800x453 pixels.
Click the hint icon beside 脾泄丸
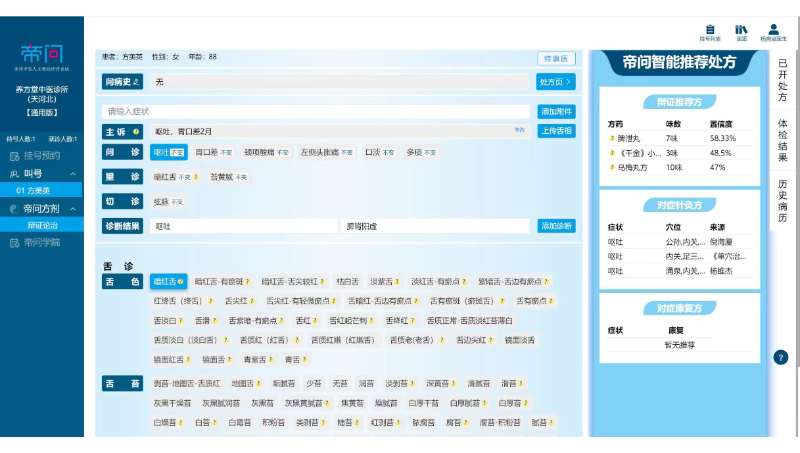(612, 138)
